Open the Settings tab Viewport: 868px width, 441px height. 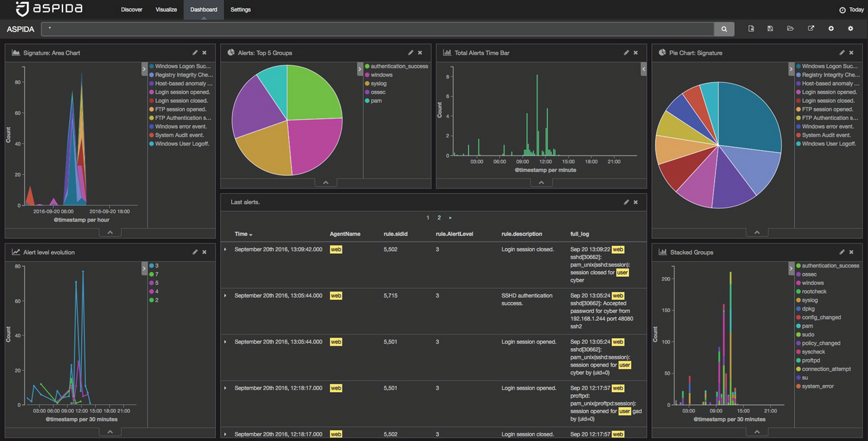click(240, 10)
